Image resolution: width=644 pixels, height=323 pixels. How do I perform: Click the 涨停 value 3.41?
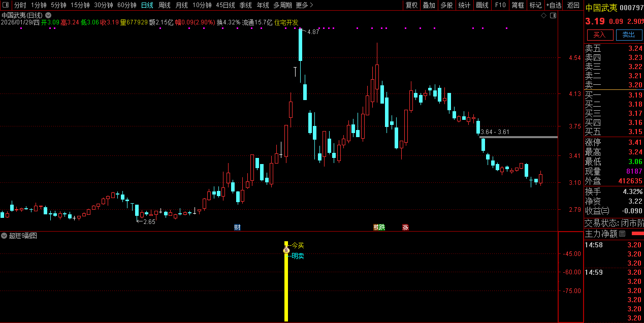pos(635,142)
